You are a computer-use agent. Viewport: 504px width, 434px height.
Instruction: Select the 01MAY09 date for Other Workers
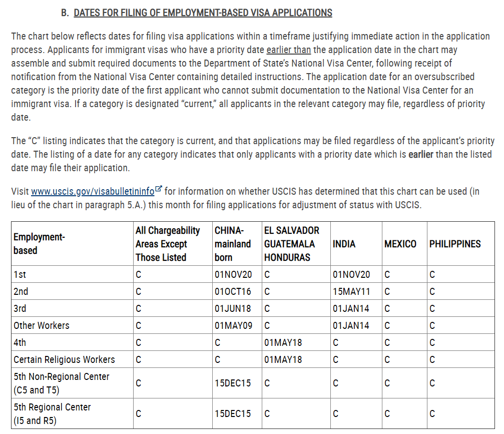[233, 325]
